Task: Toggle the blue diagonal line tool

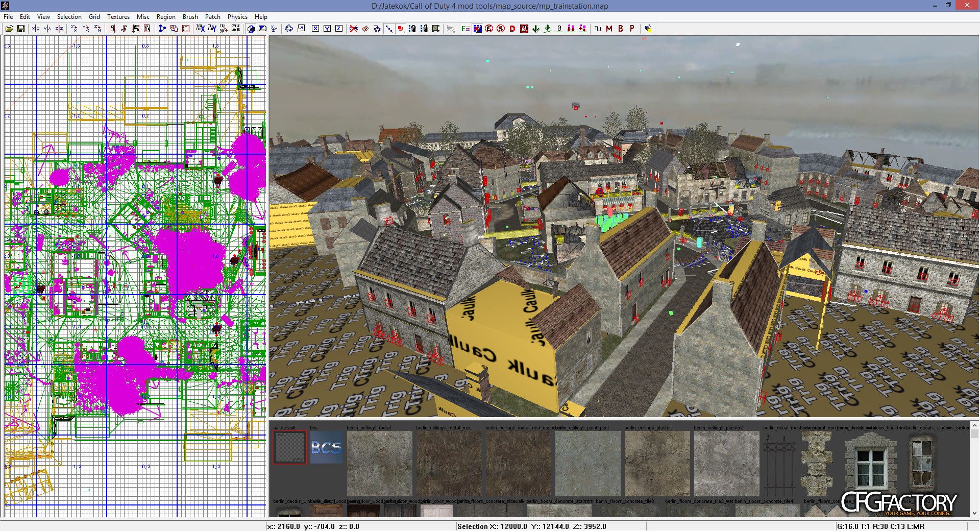Action: click(x=389, y=29)
